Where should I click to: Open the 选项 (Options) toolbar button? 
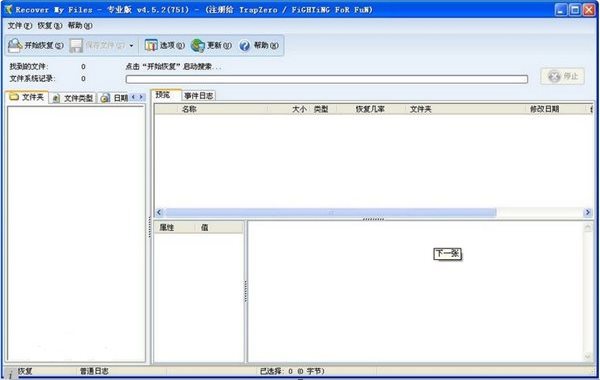pyautogui.click(x=164, y=45)
